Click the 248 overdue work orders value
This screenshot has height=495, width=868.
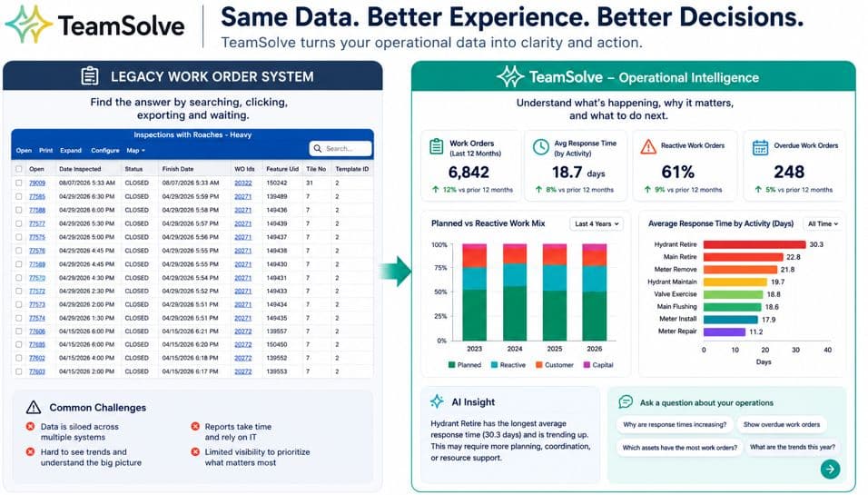pyautogui.click(x=789, y=173)
